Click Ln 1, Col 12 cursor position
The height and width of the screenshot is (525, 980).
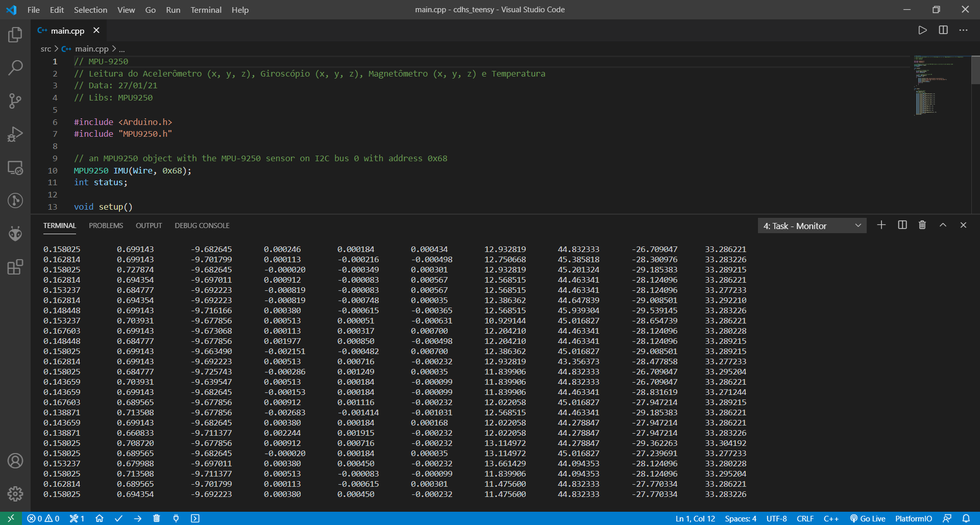(x=695, y=518)
